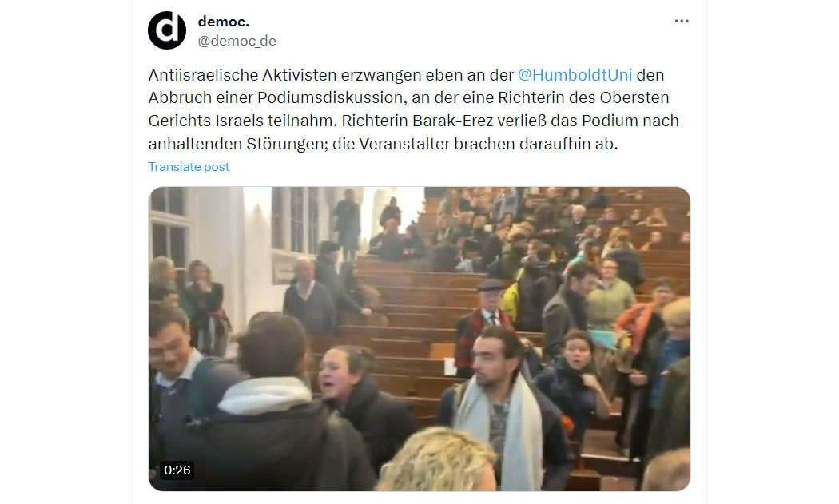This screenshot has height=504, width=839.
Task: Click the 0:26 video duration badge
Action: [177, 470]
